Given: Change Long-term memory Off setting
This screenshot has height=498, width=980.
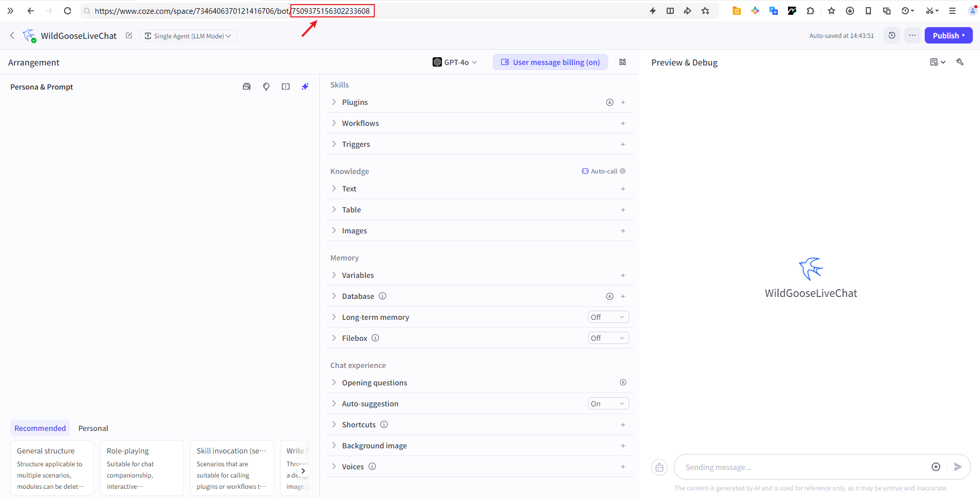Looking at the screenshot, I should tap(608, 317).
